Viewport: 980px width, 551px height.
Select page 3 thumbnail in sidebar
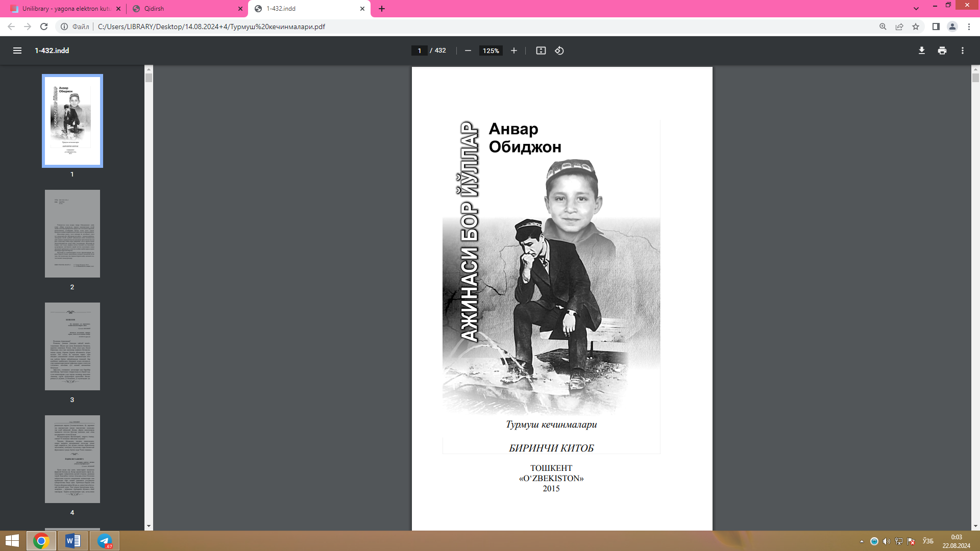click(x=72, y=346)
